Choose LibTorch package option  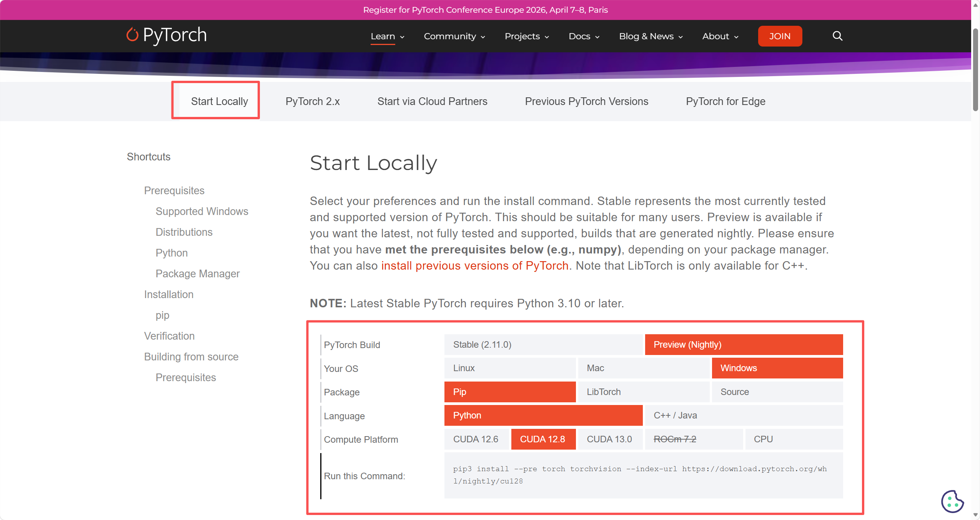pyautogui.click(x=643, y=392)
